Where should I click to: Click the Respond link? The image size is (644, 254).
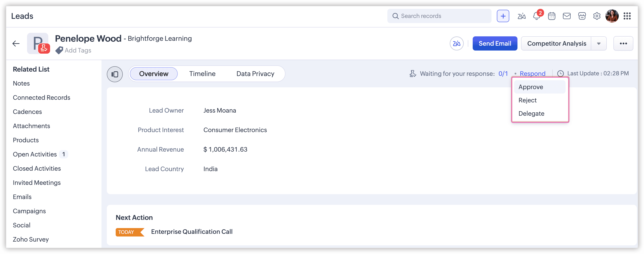pyautogui.click(x=533, y=74)
